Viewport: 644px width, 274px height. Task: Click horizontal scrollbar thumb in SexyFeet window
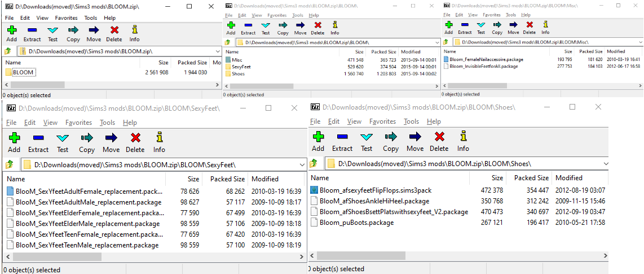point(57,256)
